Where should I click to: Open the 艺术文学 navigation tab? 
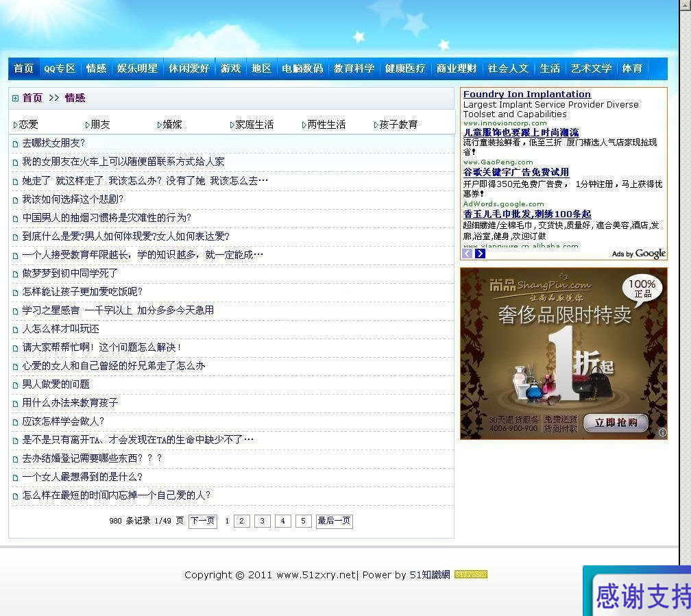pos(591,69)
